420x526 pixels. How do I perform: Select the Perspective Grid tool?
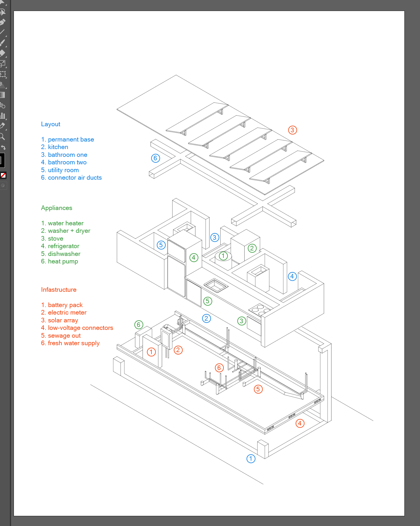point(2,85)
